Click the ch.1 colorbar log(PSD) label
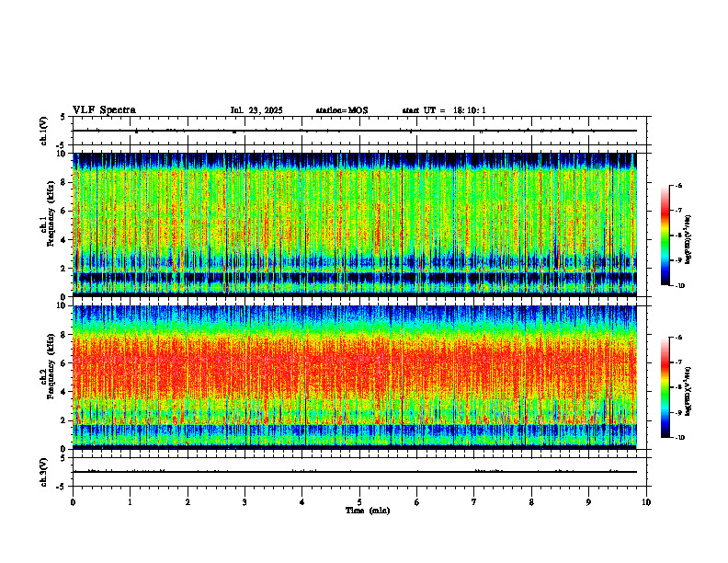 coord(688,240)
